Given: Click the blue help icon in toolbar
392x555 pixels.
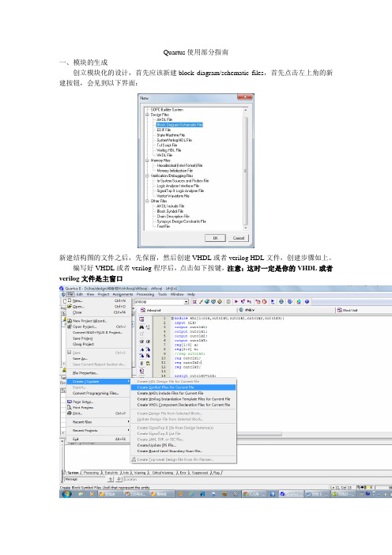Looking at the screenshot, I should click(307, 302).
